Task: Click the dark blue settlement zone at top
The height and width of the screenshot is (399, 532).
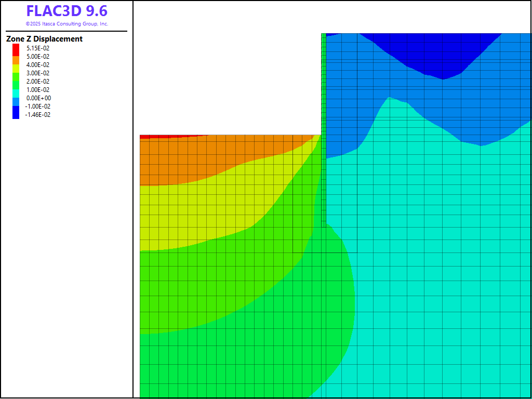Action: click(x=431, y=52)
